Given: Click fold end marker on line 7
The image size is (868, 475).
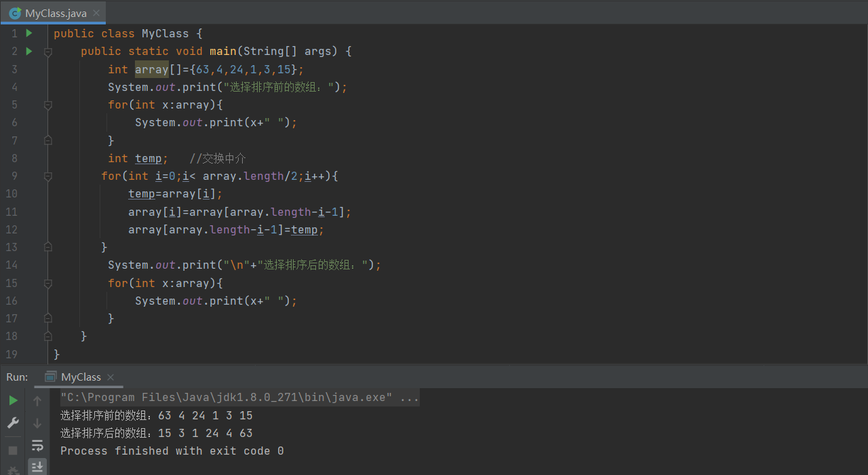Looking at the screenshot, I should click(48, 140).
